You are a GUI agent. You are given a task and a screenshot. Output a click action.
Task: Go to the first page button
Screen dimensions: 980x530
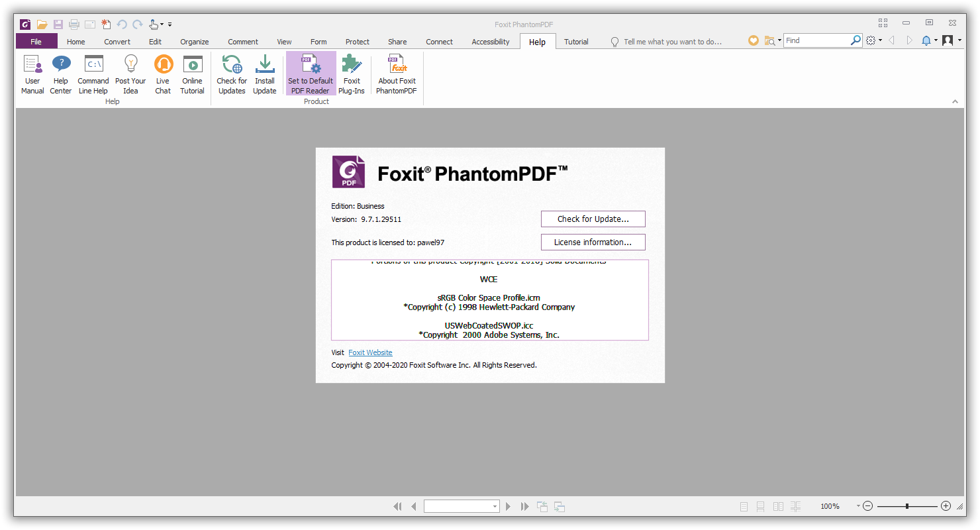[397, 506]
